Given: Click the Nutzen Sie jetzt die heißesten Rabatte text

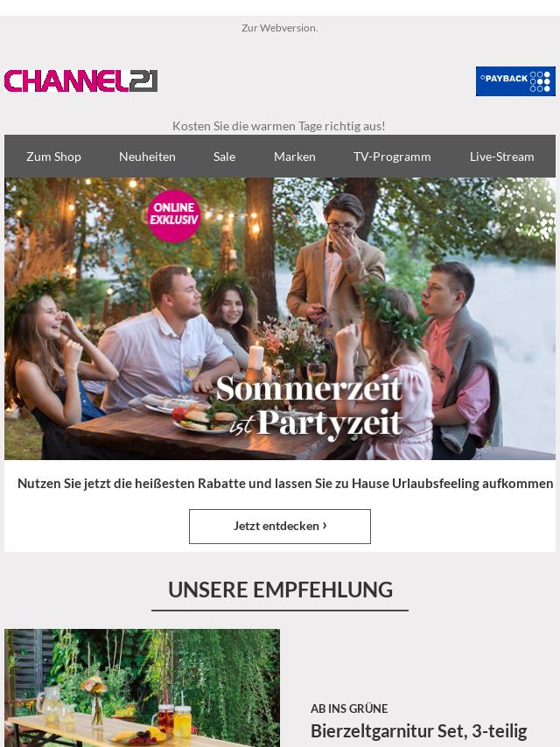Looking at the screenshot, I should coord(285,484).
